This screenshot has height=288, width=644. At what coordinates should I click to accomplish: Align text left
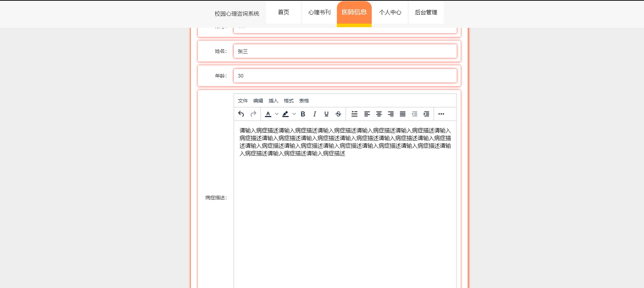click(x=367, y=114)
